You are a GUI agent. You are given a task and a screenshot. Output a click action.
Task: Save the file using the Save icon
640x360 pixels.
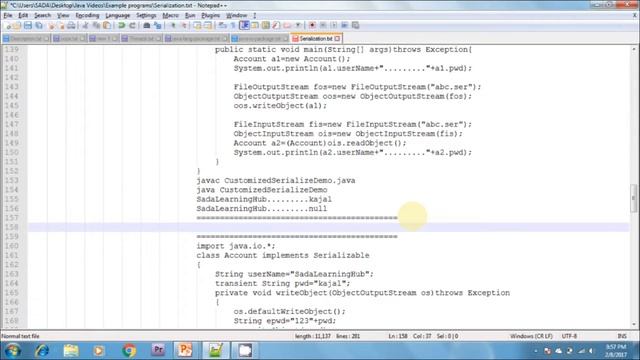(x=28, y=26)
